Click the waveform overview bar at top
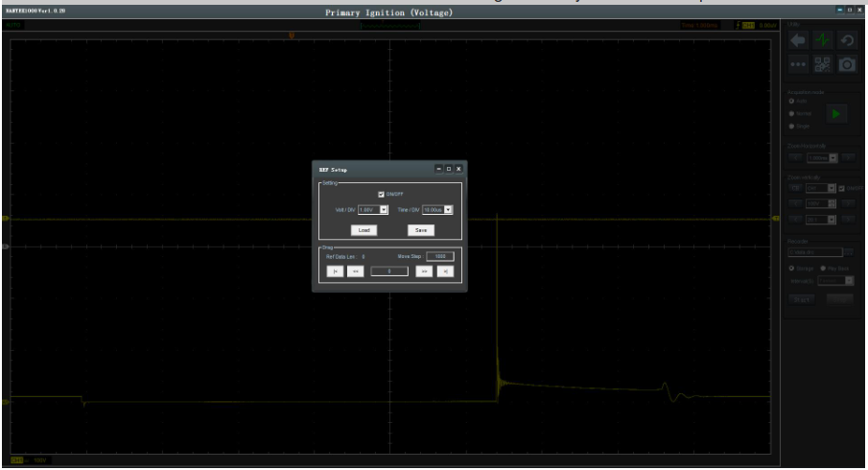868x470 pixels. coord(390,26)
